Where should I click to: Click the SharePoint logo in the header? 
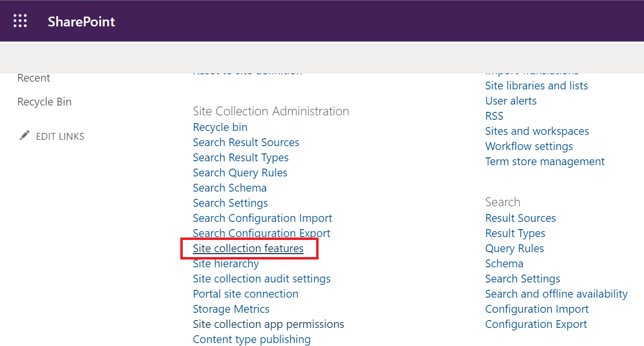(x=81, y=21)
